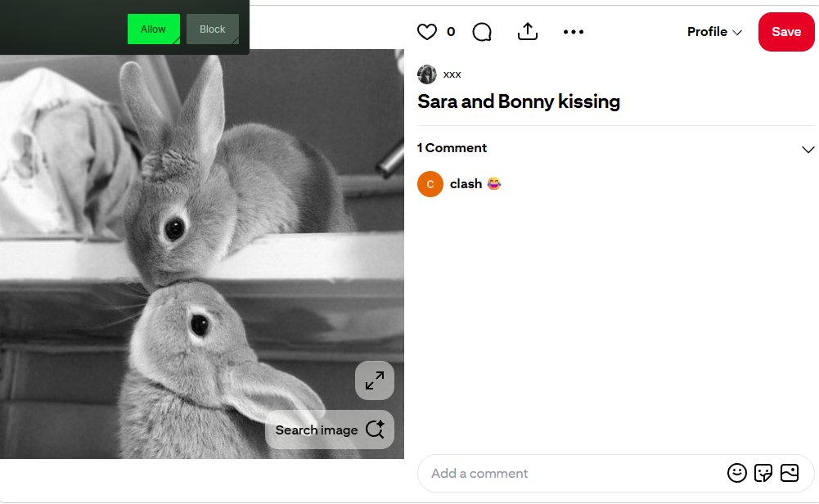Expand the bunny image to fullscreen
This screenshot has width=819, height=504.
click(375, 380)
